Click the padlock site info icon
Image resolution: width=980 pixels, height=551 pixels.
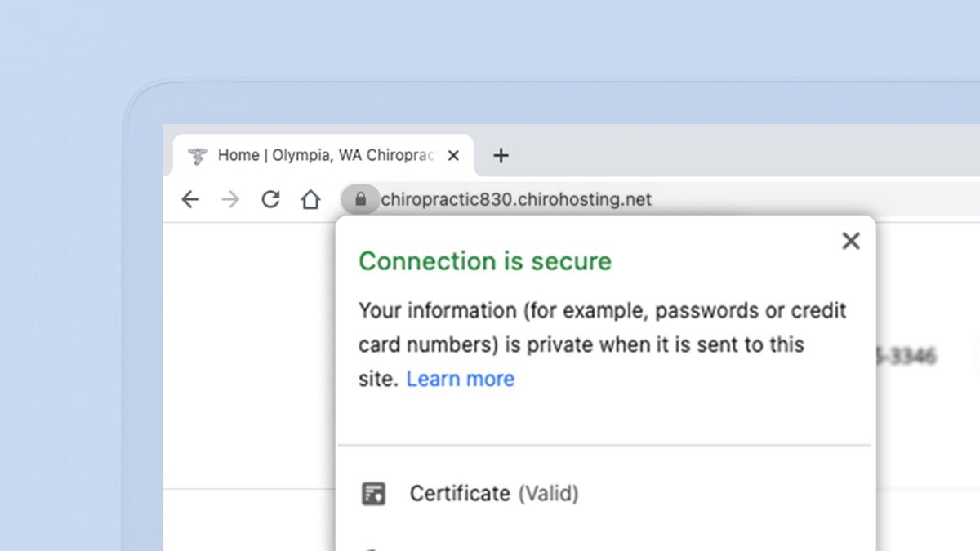point(360,199)
